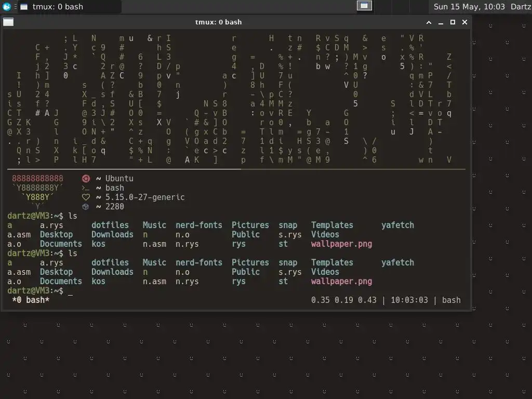
Task: Click the first 'dartz@VM3:~$ ls' prompt line
Action: (42, 216)
